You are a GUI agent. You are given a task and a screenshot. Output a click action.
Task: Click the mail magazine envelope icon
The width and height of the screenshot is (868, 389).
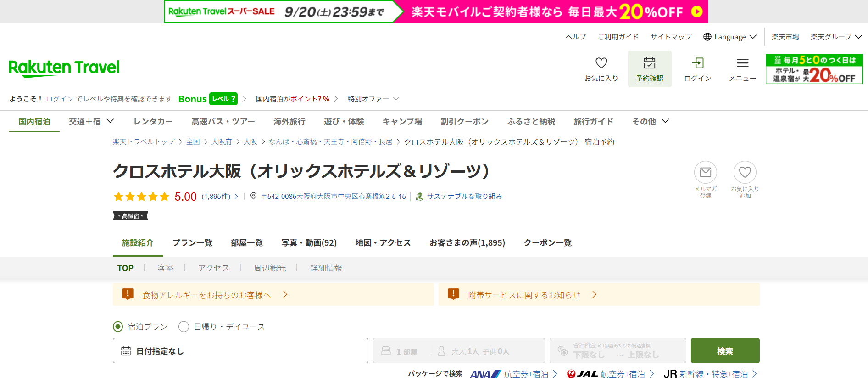[705, 172]
